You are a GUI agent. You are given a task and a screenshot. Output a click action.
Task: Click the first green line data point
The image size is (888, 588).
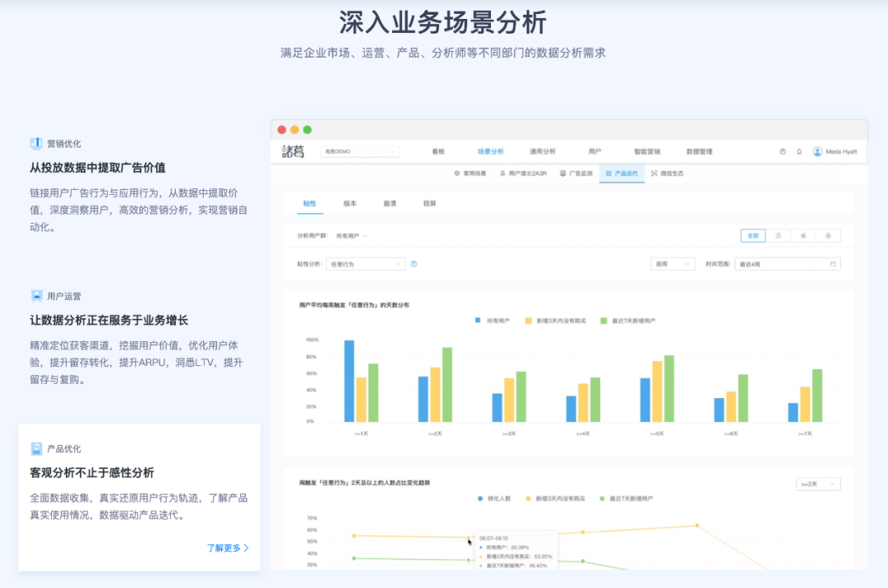click(x=354, y=558)
